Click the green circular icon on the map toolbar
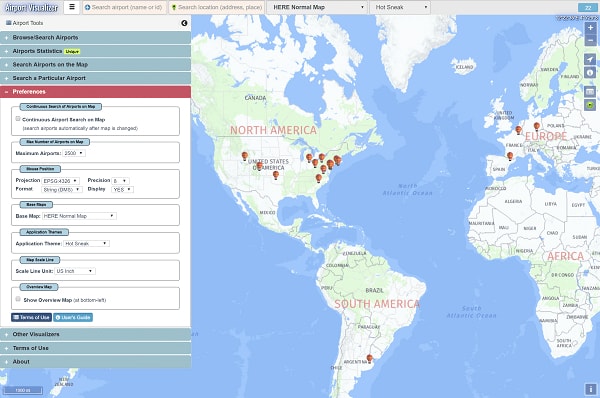Screen dimensions: 600x398 [x=590, y=105]
